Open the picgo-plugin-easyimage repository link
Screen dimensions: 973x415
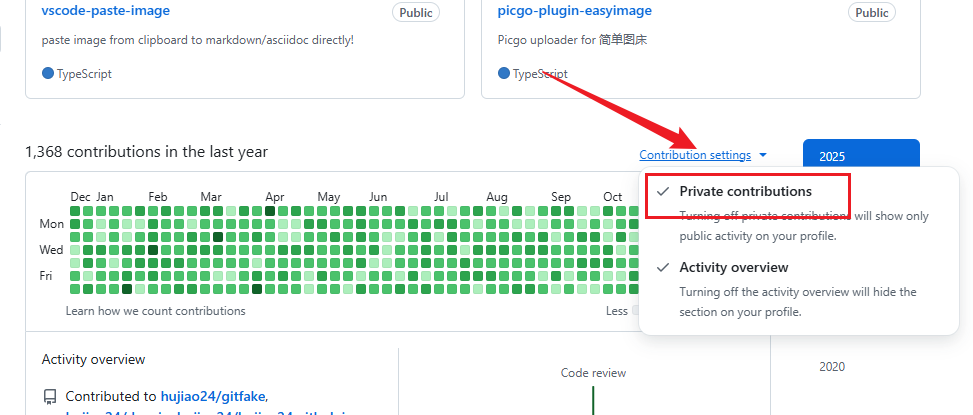pyautogui.click(x=574, y=11)
